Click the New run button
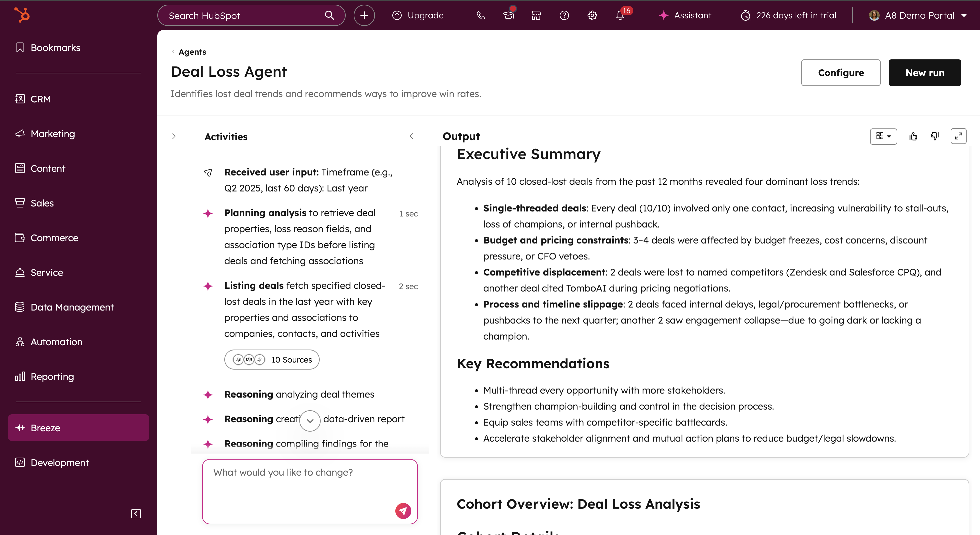 [x=924, y=73]
